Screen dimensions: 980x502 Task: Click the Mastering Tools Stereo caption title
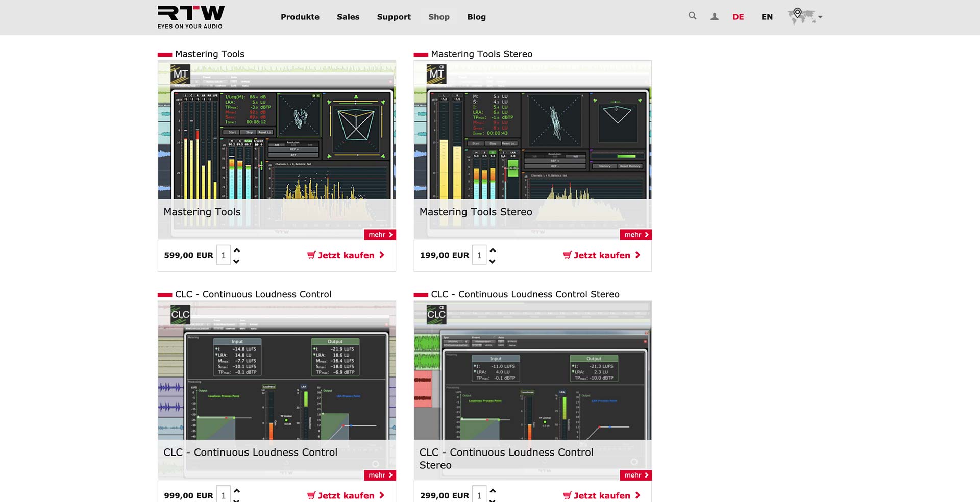(x=476, y=212)
